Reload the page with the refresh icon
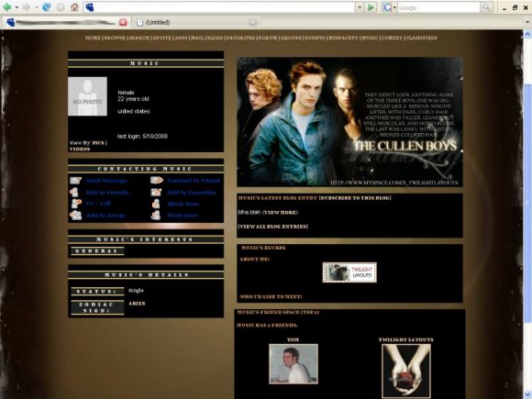The width and height of the screenshot is (532, 399). (46, 7)
